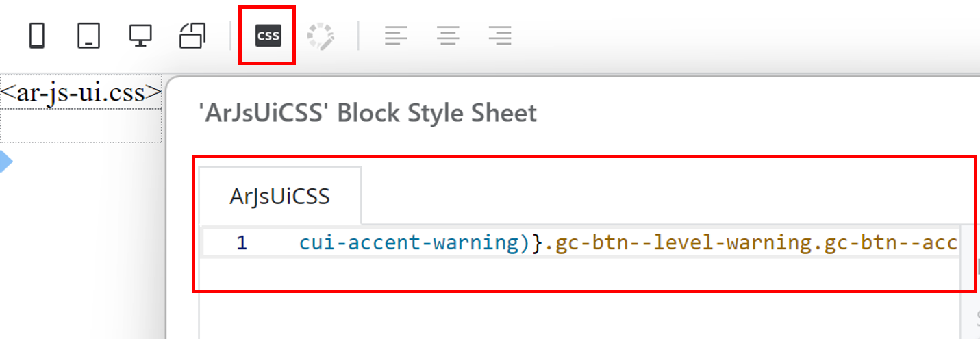The image size is (980, 339).
Task: Align content to the left
Action: [396, 36]
